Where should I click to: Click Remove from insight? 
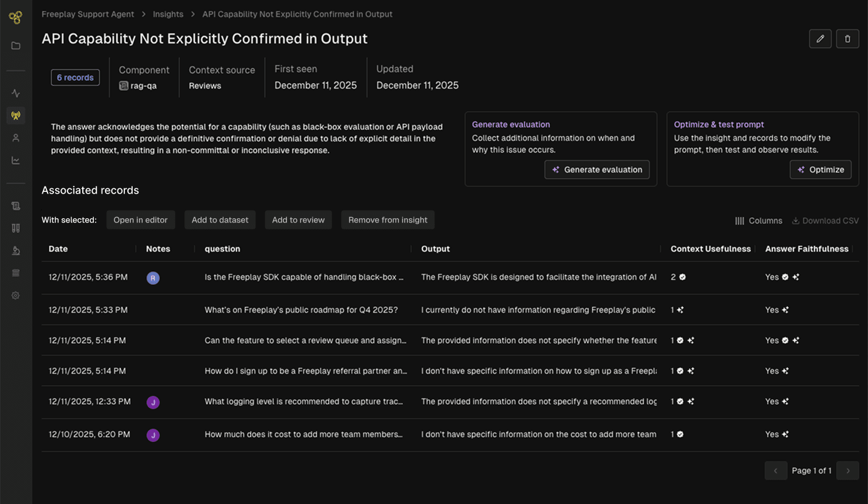coord(388,220)
